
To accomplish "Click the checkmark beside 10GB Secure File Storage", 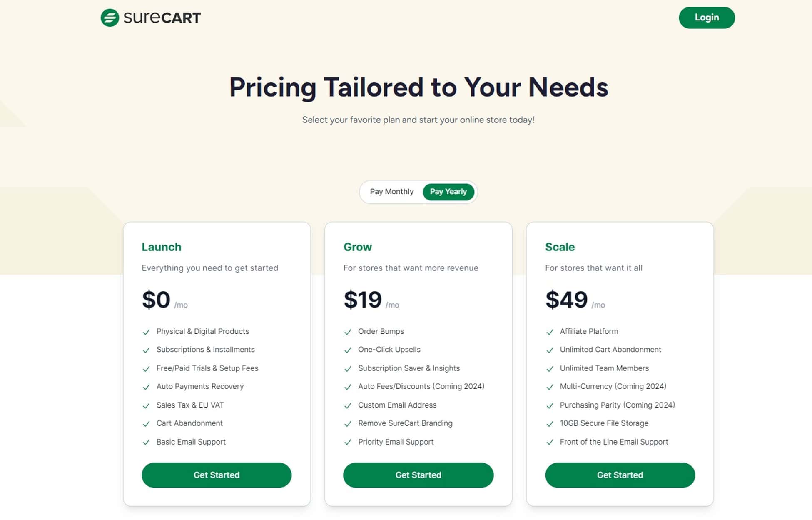I will tap(550, 423).
